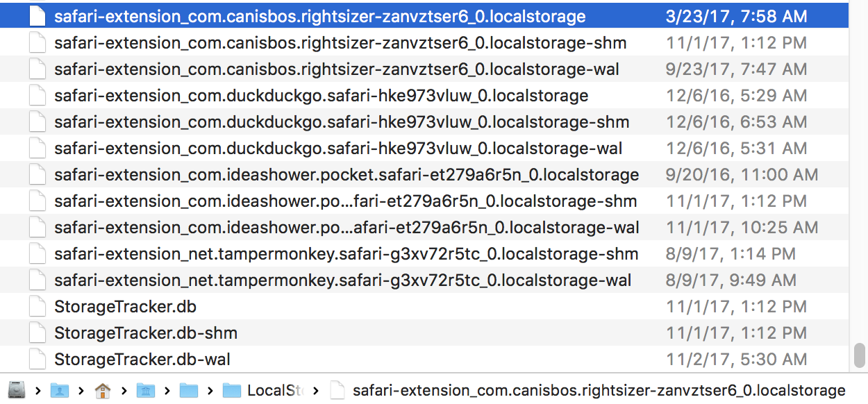Select StorageTracker.db-shm file
868x404 pixels.
424,333
